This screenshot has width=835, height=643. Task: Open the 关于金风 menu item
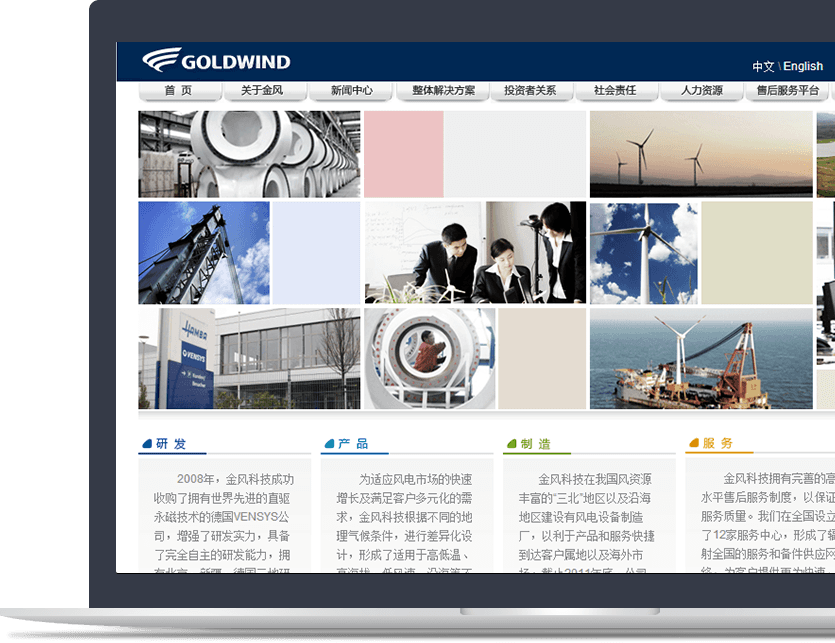pyautogui.click(x=262, y=91)
